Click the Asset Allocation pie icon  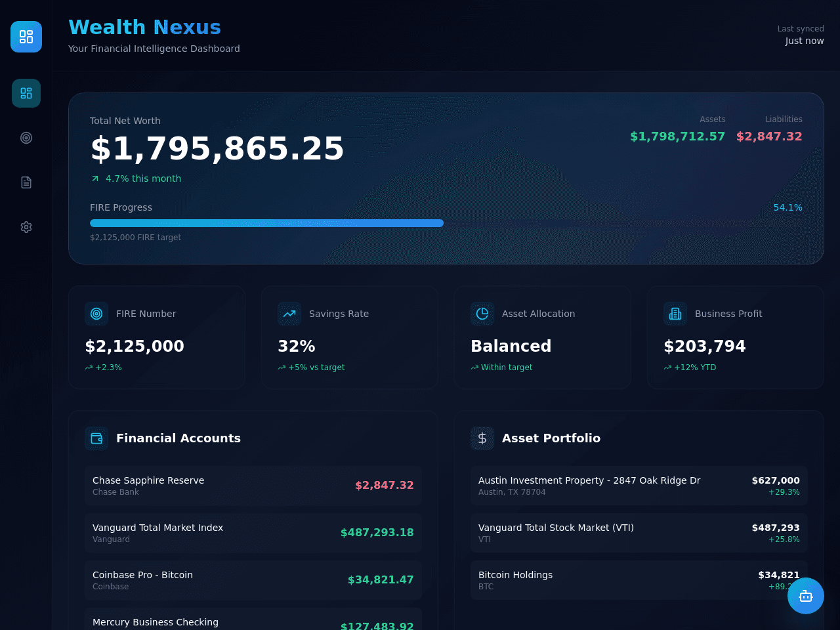[482, 314]
